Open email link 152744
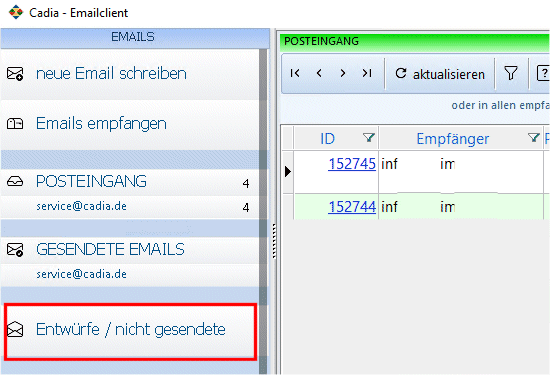Viewport: 550px width, 375px height. (352, 207)
